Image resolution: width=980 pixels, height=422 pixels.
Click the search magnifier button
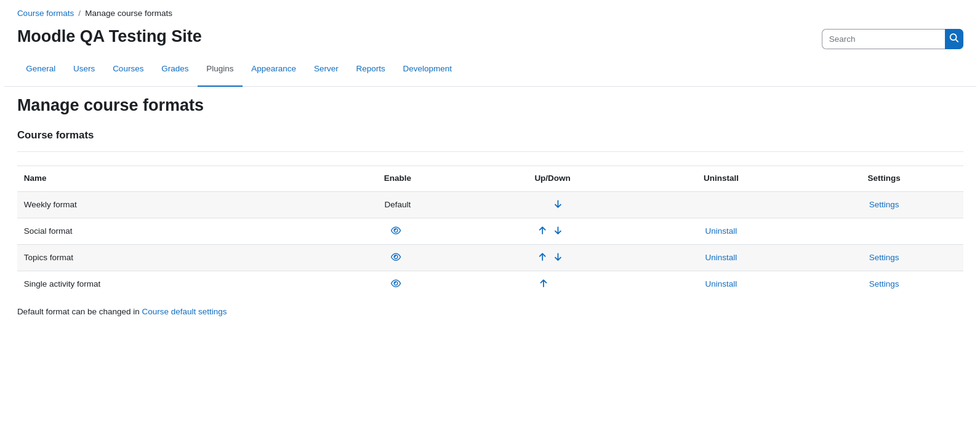pyautogui.click(x=954, y=39)
